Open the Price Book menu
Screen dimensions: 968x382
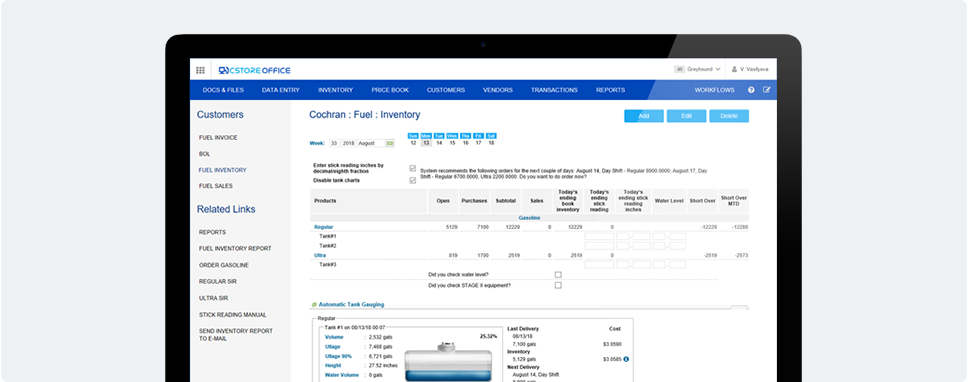(390, 90)
